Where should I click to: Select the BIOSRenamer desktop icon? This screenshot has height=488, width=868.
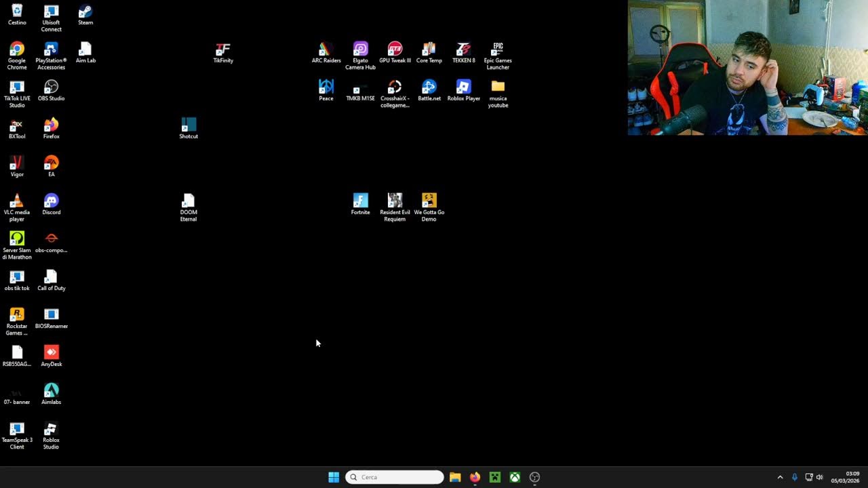tap(51, 318)
